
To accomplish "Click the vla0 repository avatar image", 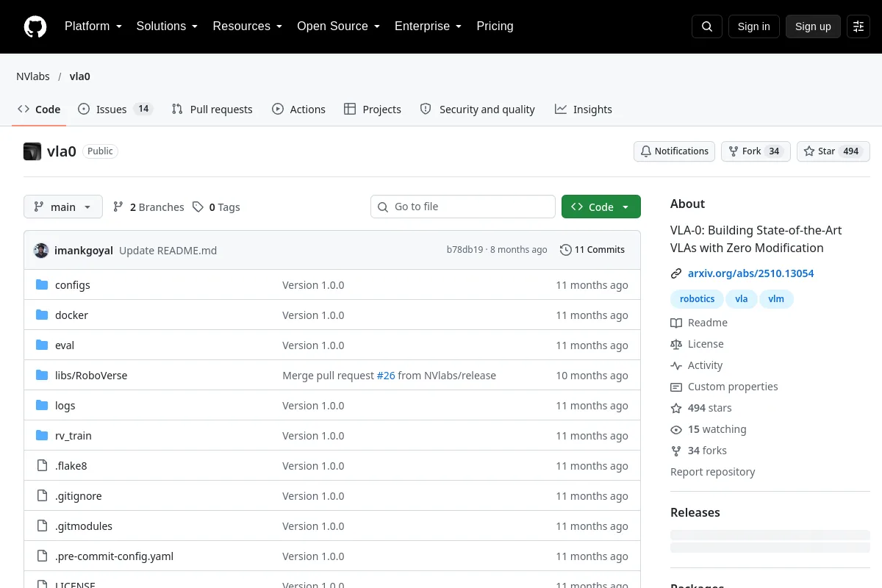I will (32, 151).
